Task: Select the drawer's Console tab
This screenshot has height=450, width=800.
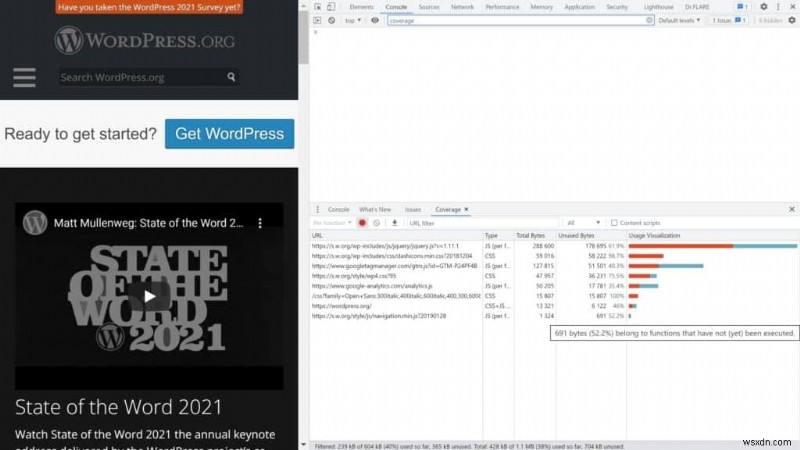Action: [x=338, y=210]
